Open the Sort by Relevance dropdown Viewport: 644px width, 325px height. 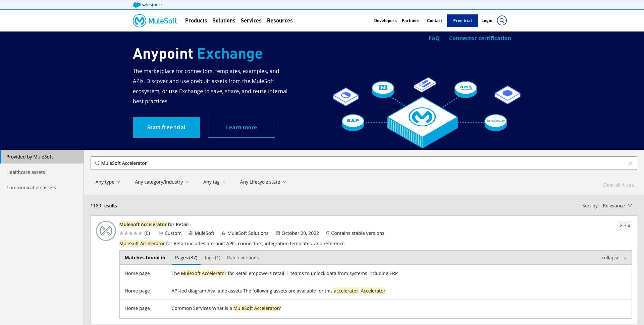point(617,206)
